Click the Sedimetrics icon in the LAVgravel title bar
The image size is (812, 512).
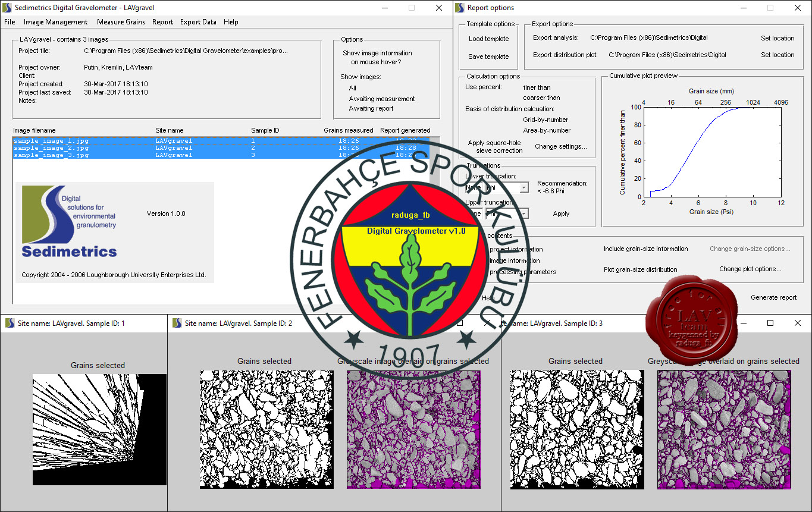click(x=8, y=8)
